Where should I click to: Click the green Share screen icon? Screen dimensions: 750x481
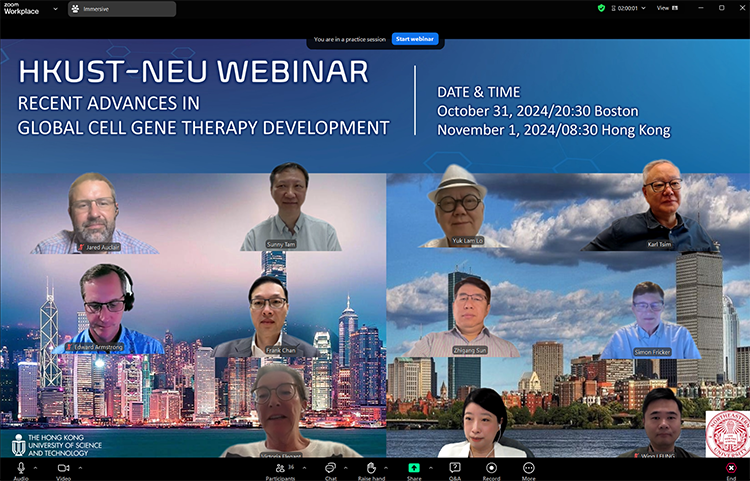414,468
